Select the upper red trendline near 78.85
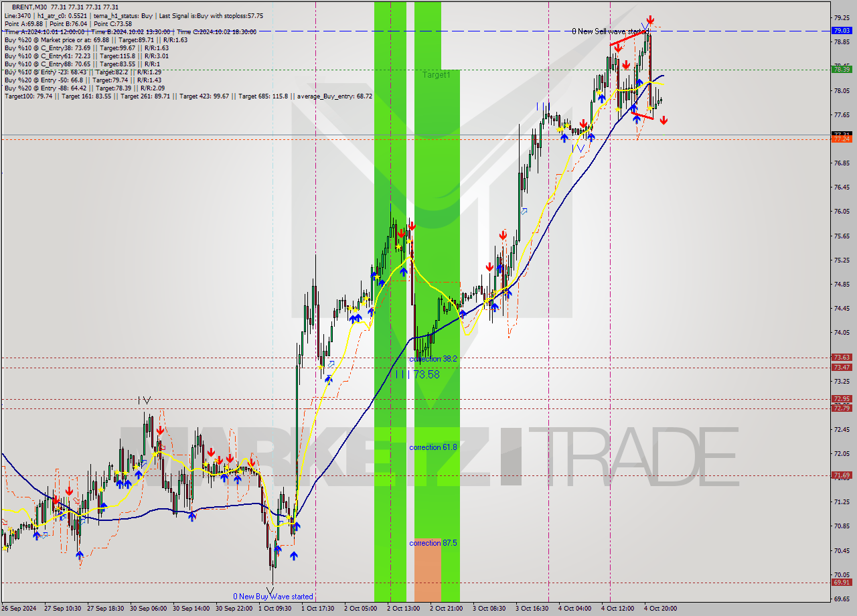 click(x=628, y=38)
